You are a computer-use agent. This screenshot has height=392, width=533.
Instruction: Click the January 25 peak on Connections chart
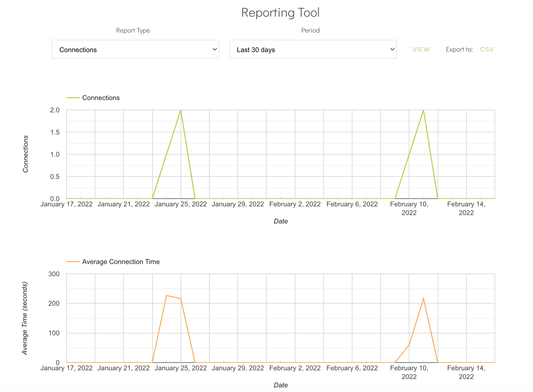(181, 110)
